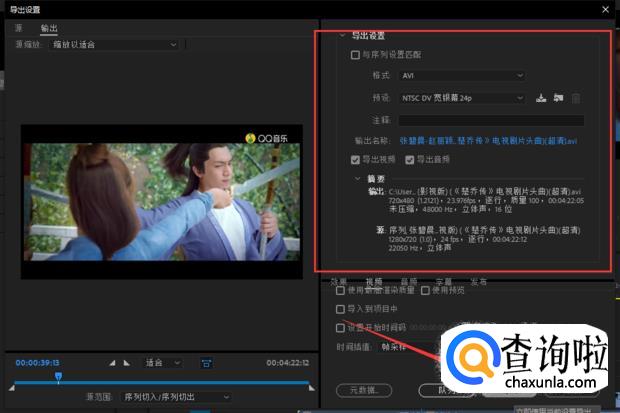
Task: Open the 预设 NTSC DV 宽银幕 24p dropdown
Action: point(462,98)
